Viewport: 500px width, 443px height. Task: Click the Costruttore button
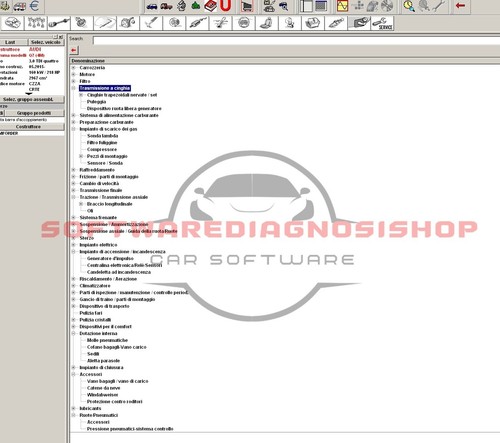coord(28,127)
